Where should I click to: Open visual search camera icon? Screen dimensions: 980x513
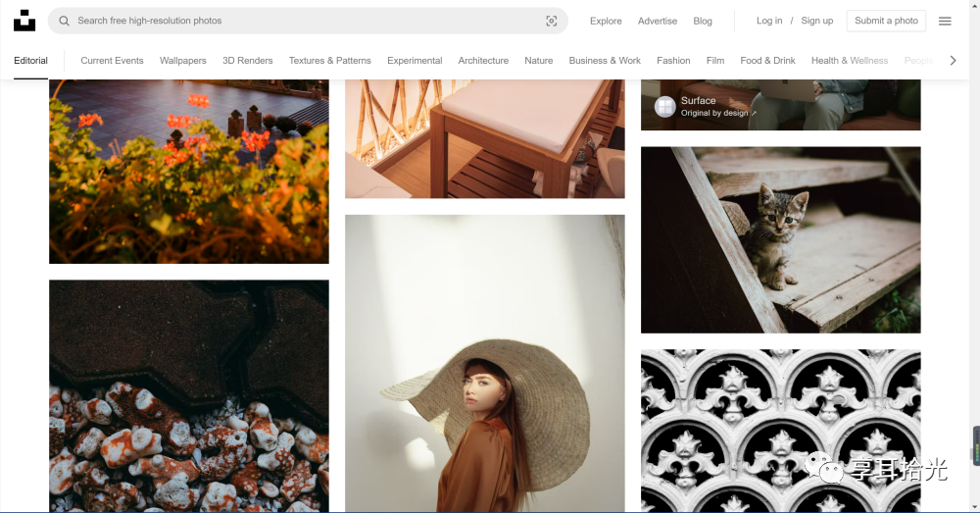551,21
